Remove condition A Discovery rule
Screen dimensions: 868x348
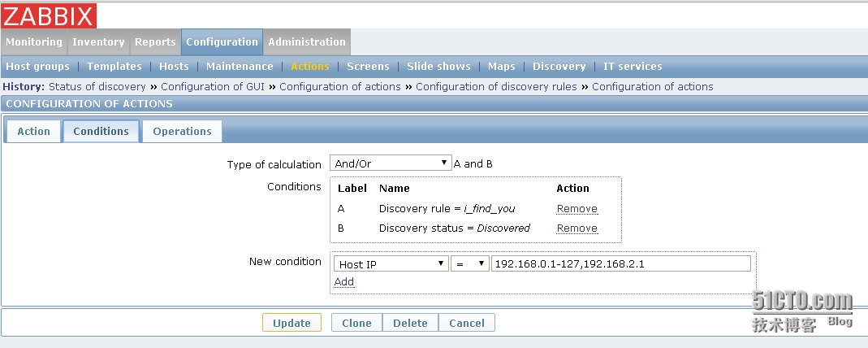[577, 209]
